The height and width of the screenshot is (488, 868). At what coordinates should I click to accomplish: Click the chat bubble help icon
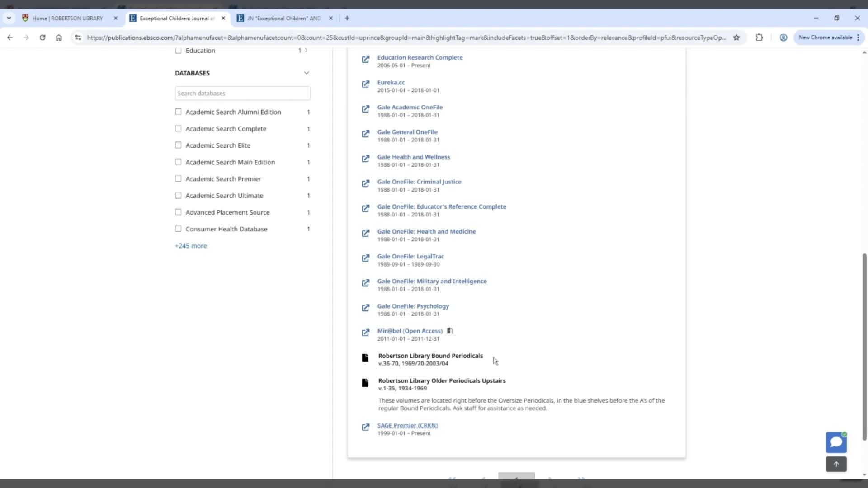pos(836,442)
